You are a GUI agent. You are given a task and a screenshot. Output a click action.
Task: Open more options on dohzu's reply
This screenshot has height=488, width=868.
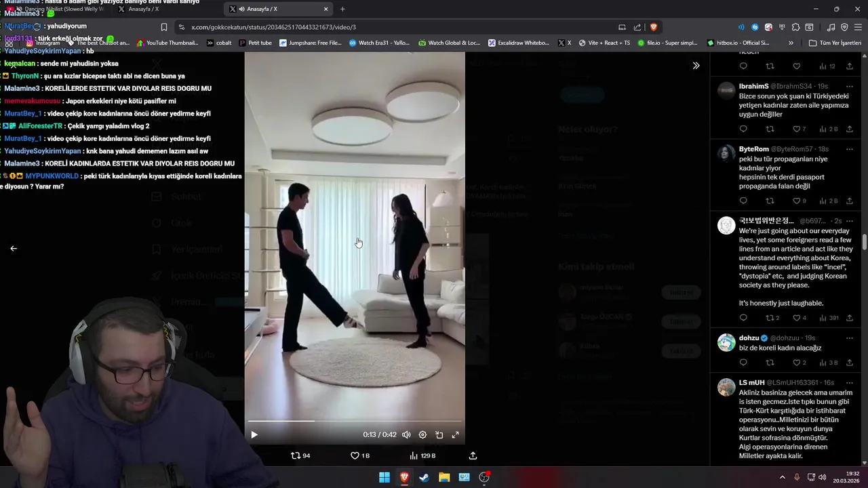849,338
